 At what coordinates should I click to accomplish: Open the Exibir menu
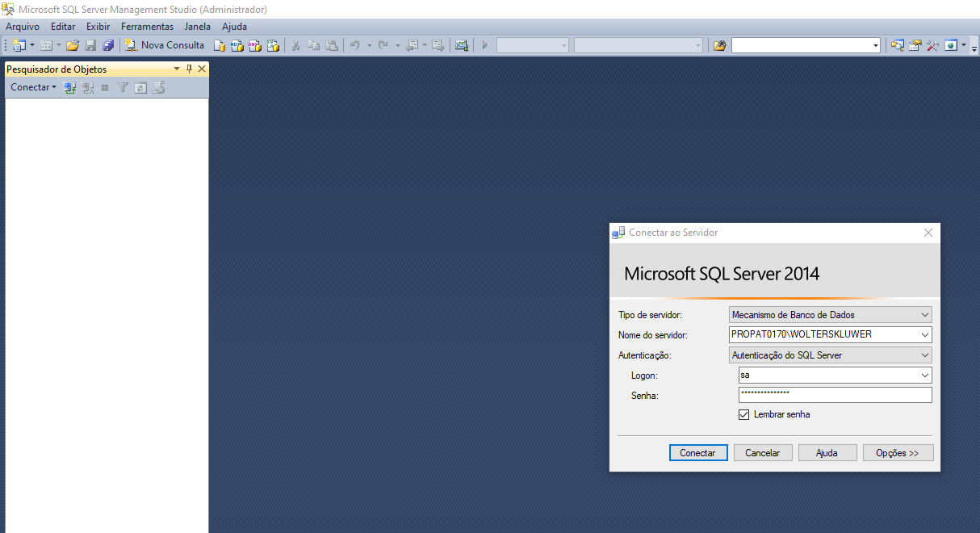[98, 27]
